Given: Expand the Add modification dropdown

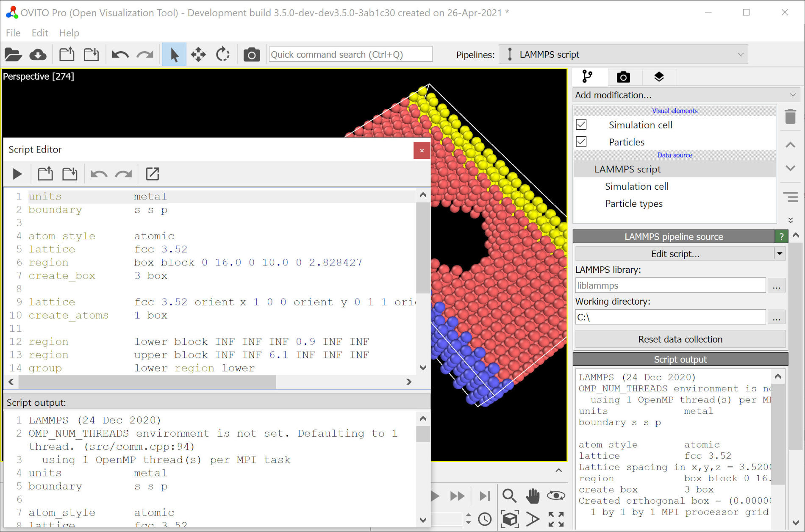Looking at the screenshot, I should tap(686, 95).
